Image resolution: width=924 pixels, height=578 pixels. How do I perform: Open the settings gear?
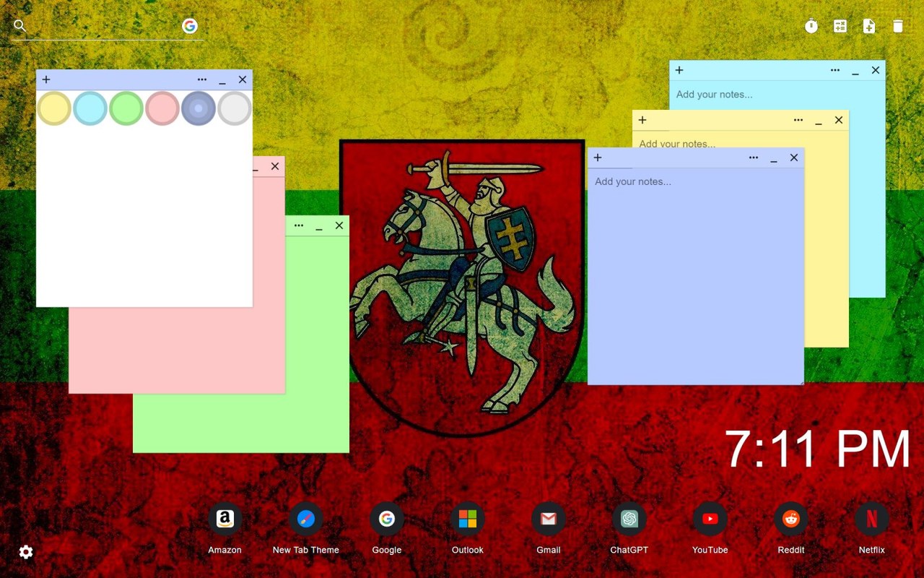(x=26, y=552)
